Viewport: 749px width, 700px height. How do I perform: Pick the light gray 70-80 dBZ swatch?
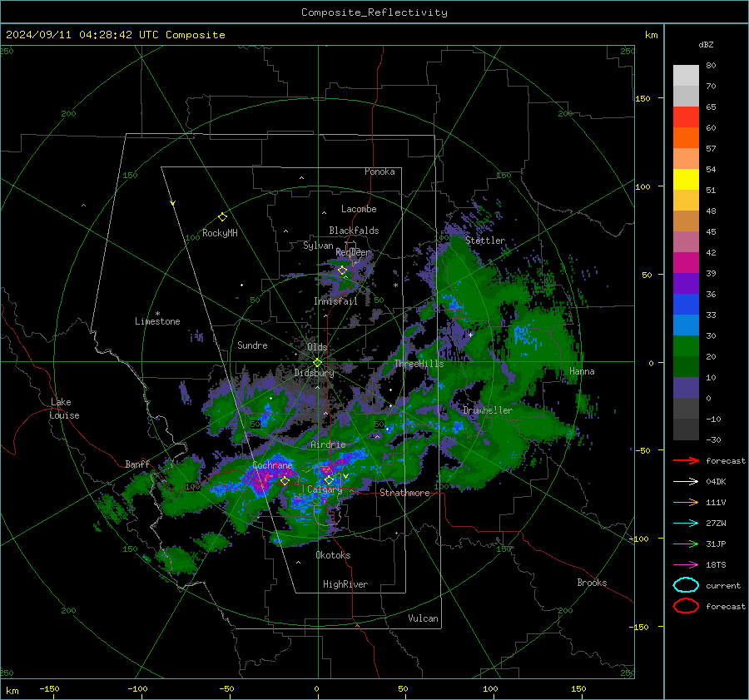(686, 76)
